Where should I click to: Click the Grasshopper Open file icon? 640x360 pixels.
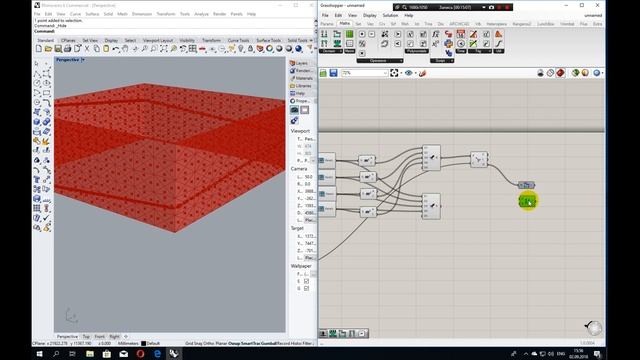tap(323, 73)
